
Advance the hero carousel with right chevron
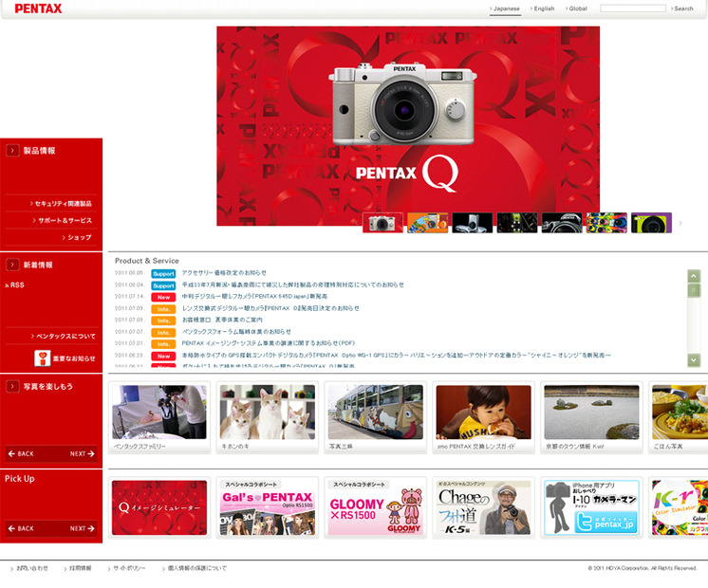click(x=680, y=223)
